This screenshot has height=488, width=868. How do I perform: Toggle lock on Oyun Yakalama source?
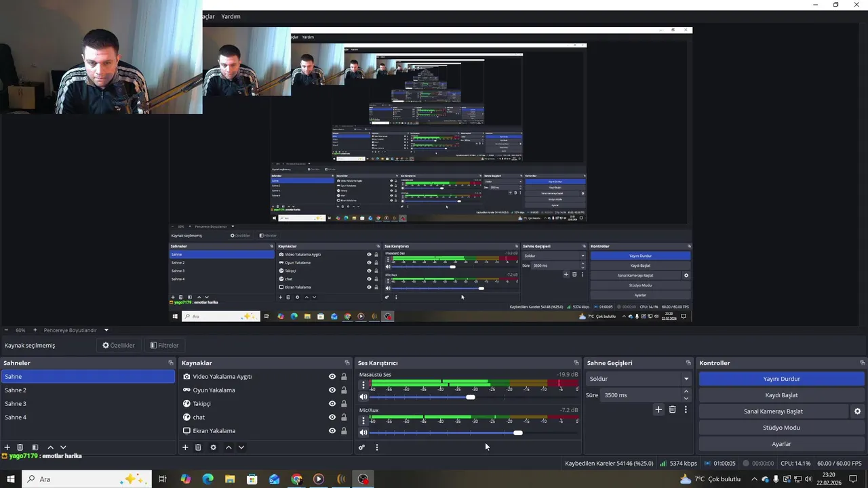(x=344, y=390)
